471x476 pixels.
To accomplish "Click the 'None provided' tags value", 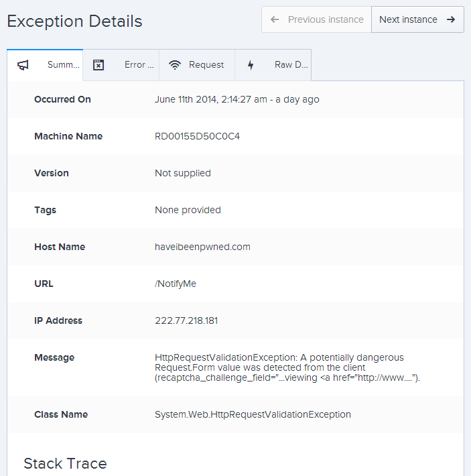I will coord(188,210).
